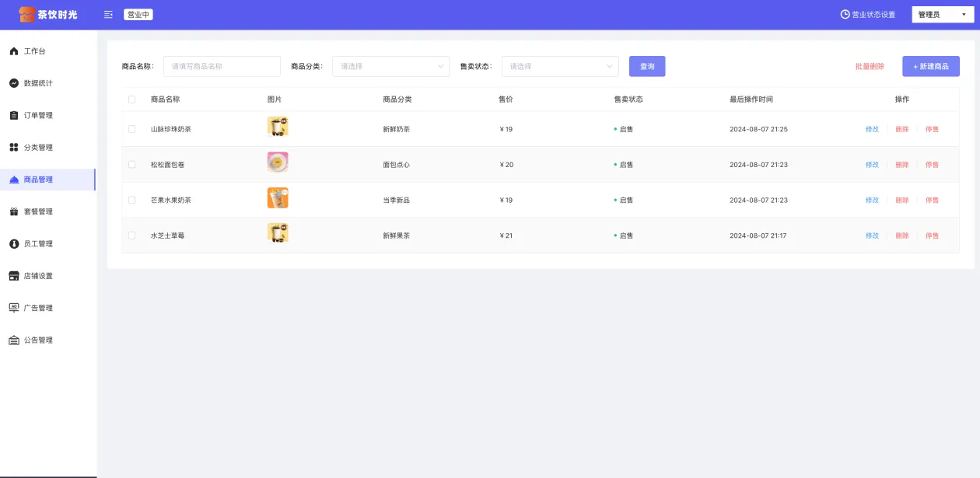Click the 店铺设置 store icon
The width and height of the screenshot is (980, 478).
point(14,276)
